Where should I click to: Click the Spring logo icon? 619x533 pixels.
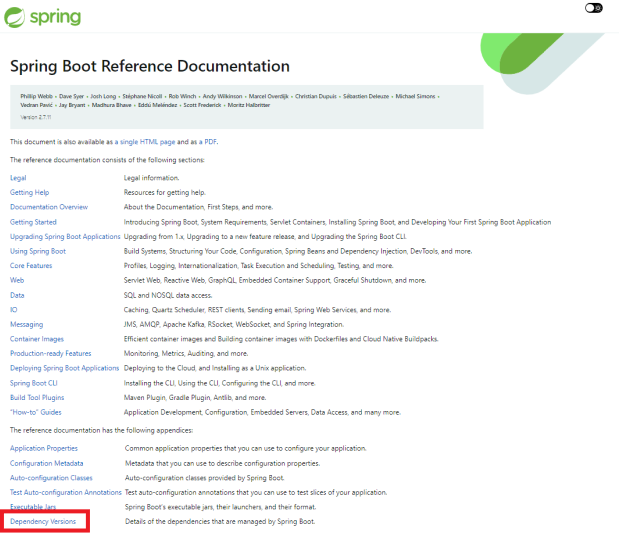tap(15, 17)
